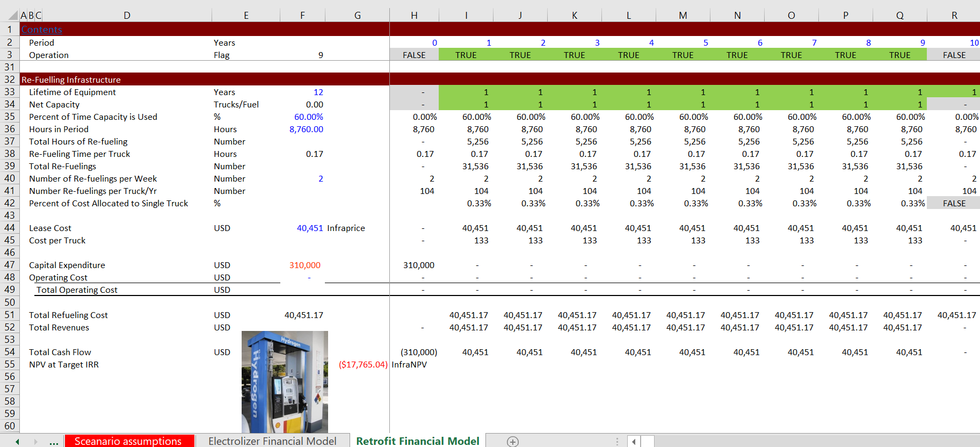Select the hydrogen fuel pump picture

click(285, 381)
